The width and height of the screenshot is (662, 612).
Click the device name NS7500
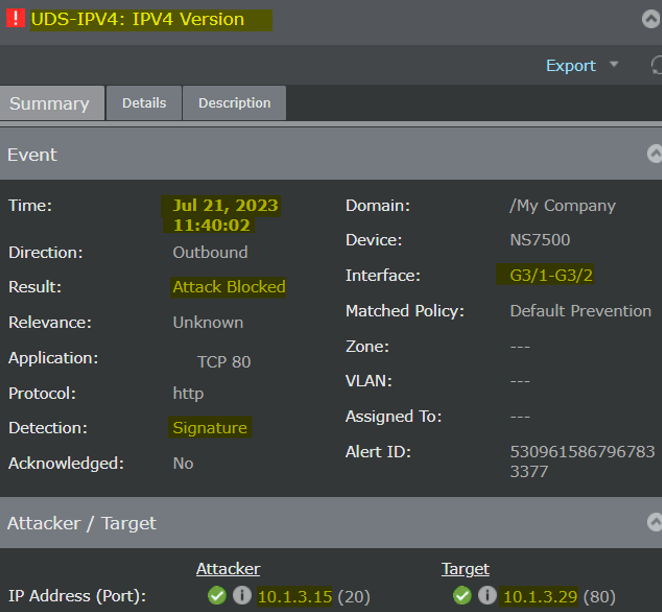[540, 240]
